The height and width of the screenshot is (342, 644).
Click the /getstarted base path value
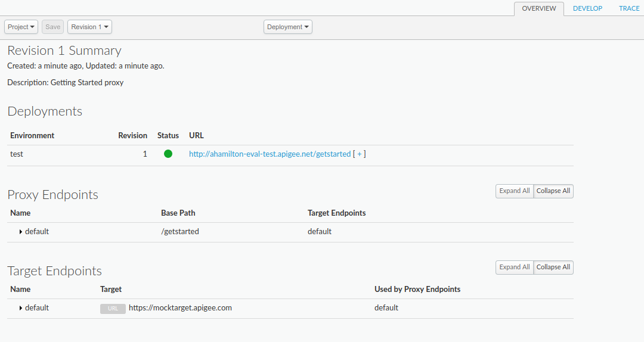[180, 231]
